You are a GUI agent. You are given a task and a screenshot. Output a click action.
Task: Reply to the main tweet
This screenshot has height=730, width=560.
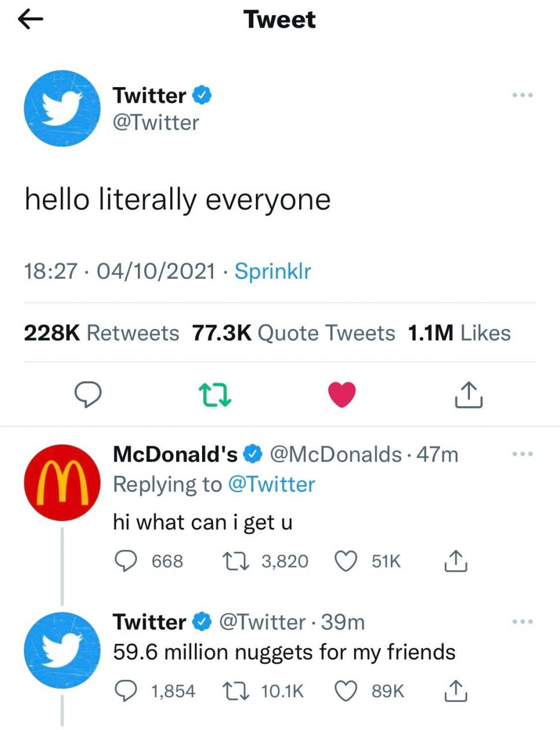tap(88, 395)
